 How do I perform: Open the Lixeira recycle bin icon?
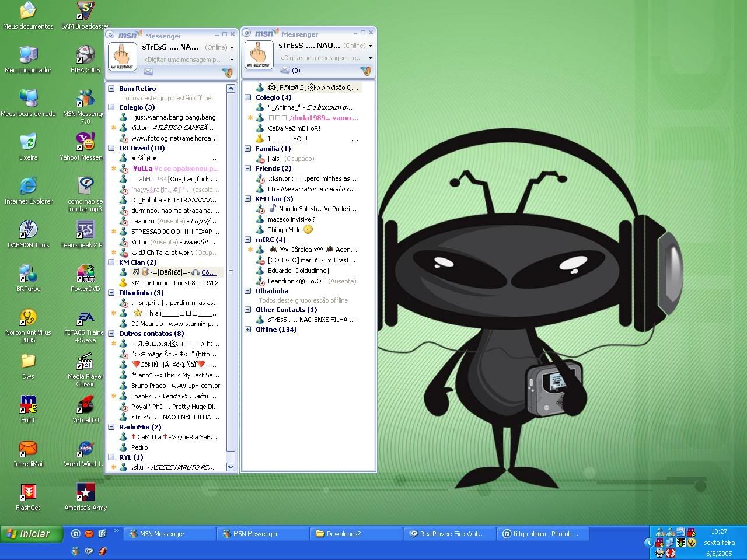[28, 147]
